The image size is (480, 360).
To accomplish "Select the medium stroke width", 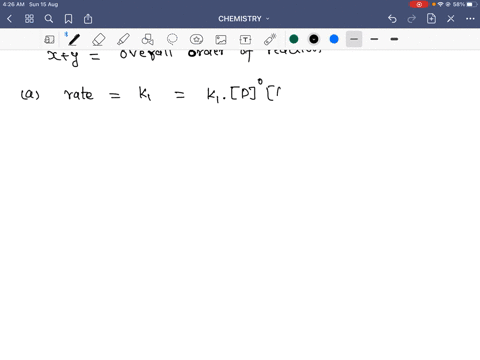I will pyautogui.click(x=374, y=39).
